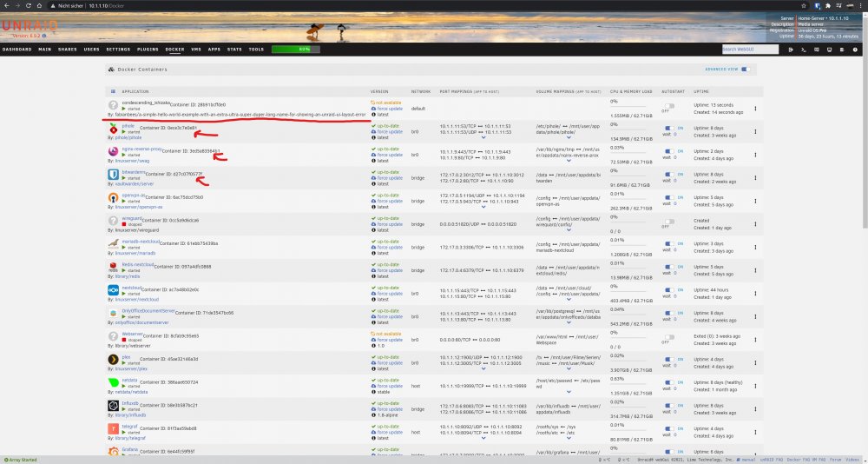Expand volume mappings for the wireguard row
The height and width of the screenshot is (464, 868).
[x=569, y=230]
